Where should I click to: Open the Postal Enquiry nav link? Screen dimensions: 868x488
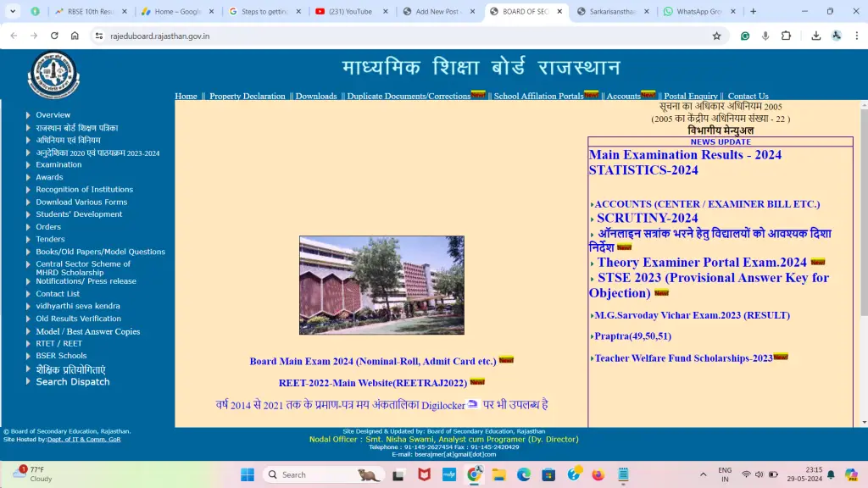(x=691, y=97)
